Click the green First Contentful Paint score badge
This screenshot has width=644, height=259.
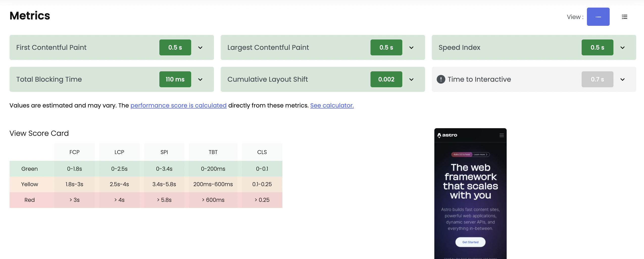pyautogui.click(x=175, y=47)
